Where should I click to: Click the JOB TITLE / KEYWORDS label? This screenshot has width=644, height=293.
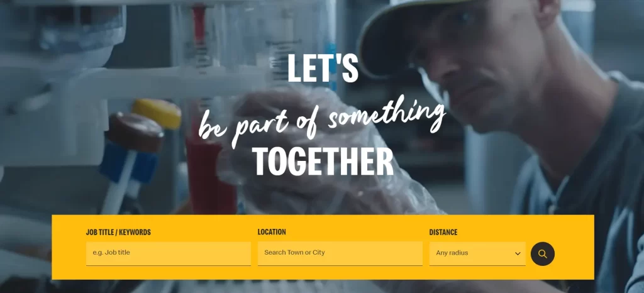point(118,232)
